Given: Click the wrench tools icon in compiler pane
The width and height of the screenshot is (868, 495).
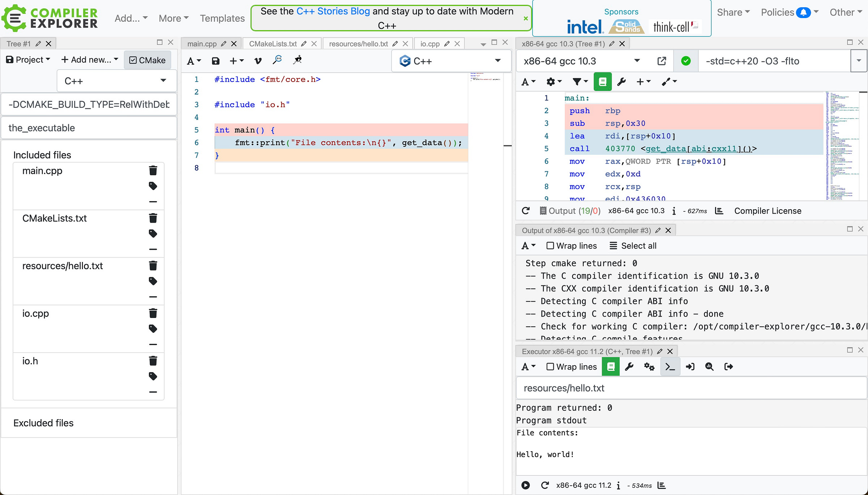Looking at the screenshot, I should [621, 82].
